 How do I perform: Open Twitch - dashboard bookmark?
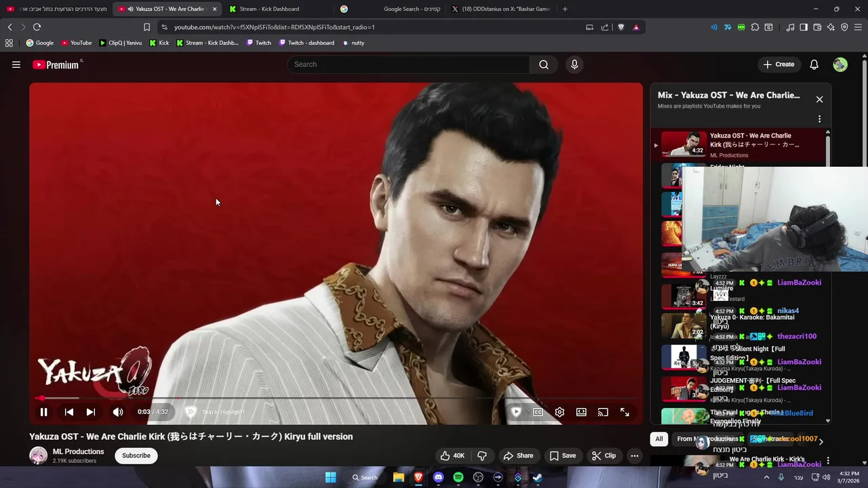point(306,43)
